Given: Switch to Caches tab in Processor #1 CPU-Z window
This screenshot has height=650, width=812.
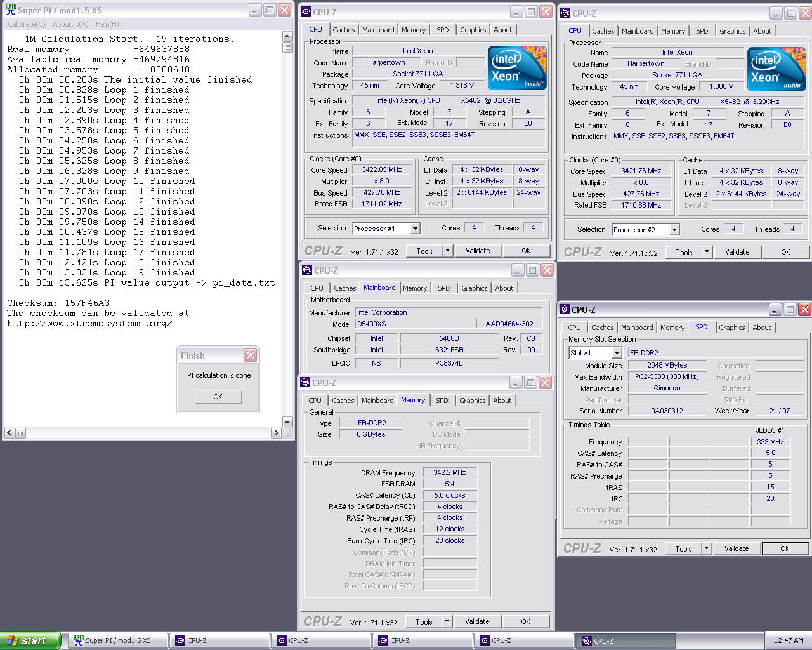Looking at the screenshot, I should click(344, 30).
